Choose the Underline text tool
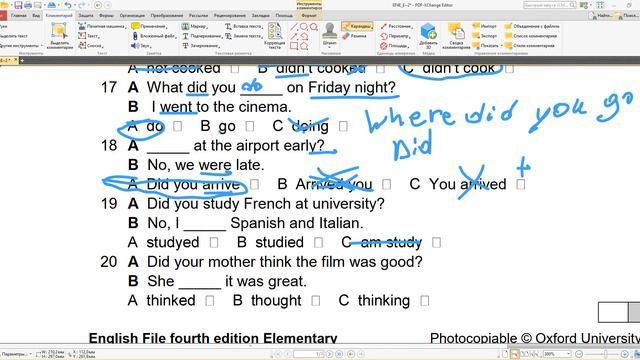 click(201, 36)
